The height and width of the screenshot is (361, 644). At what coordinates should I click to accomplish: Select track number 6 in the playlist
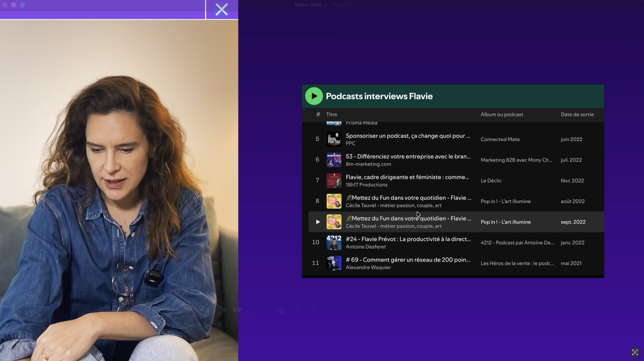tap(317, 160)
